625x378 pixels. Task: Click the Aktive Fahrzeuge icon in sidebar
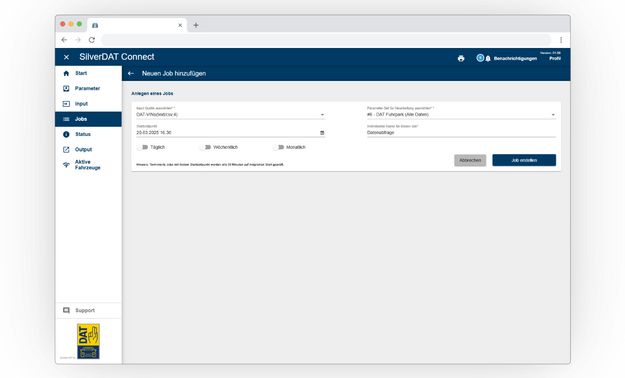point(66,165)
